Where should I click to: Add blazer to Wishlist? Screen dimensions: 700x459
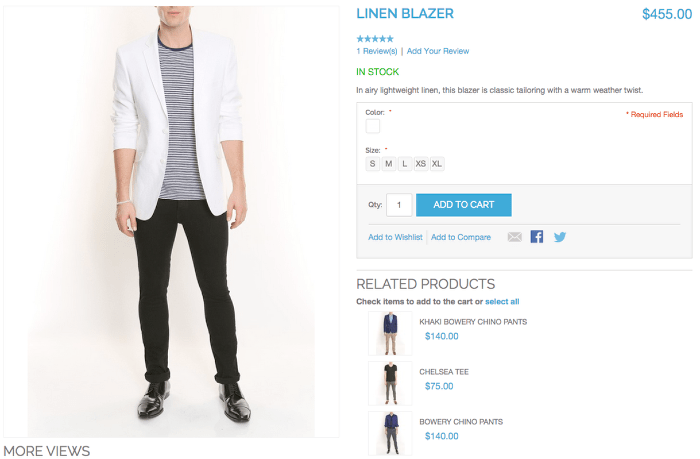point(395,237)
